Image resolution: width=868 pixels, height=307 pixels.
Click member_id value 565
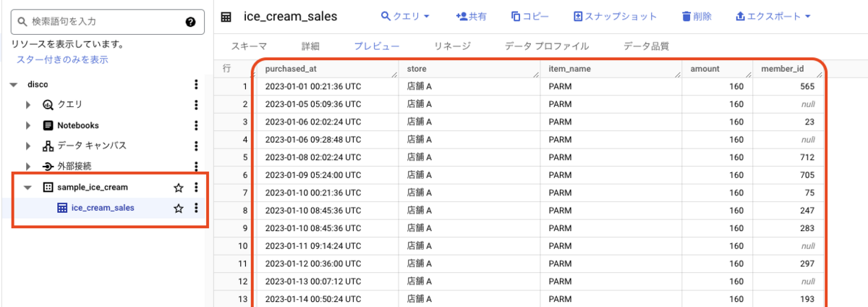[808, 86]
